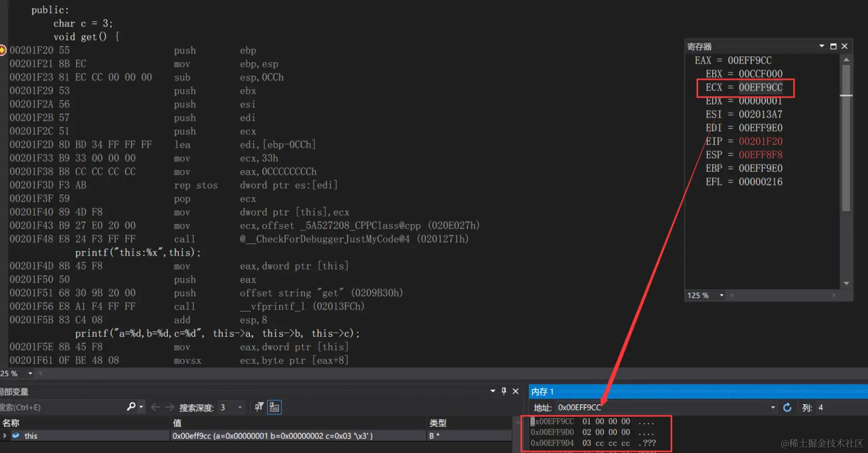
Task: Close the Locals panel
Action: (x=516, y=391)
